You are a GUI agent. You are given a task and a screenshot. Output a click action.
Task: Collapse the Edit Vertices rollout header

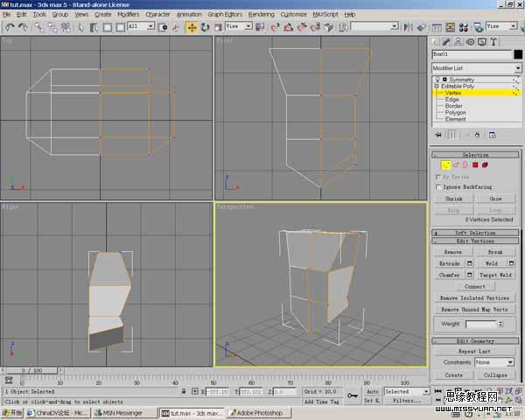(x=475, y=241)
